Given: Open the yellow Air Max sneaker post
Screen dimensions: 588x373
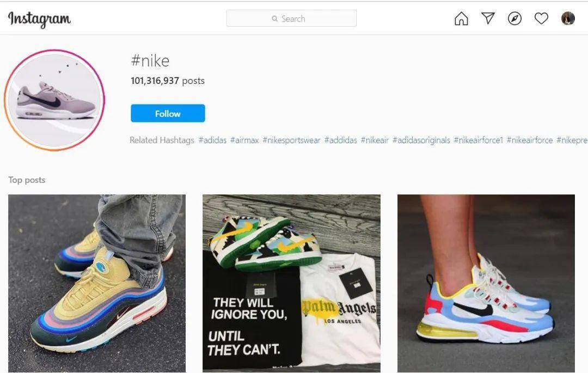Looking at the screenshot, I should click(97, 283).
